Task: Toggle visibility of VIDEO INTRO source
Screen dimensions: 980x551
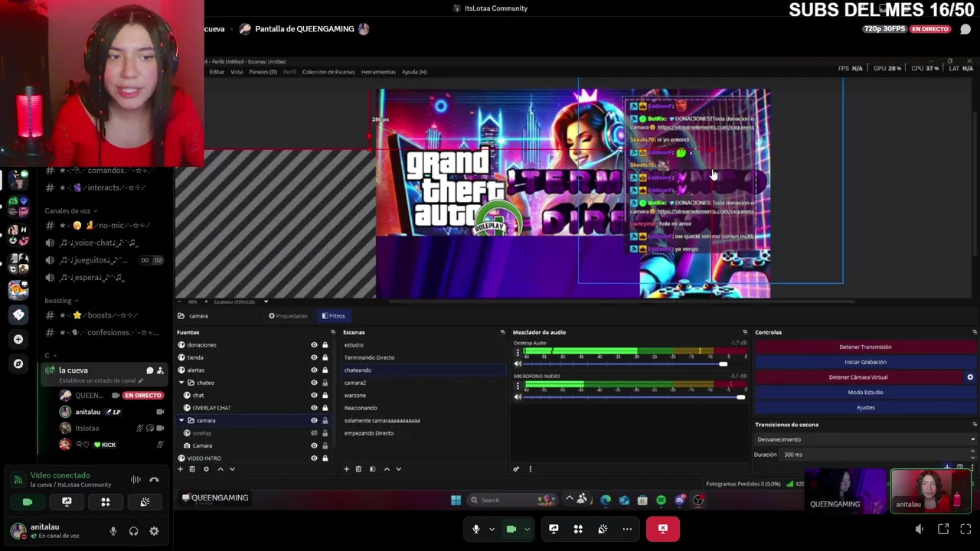Action: (314, 458)
